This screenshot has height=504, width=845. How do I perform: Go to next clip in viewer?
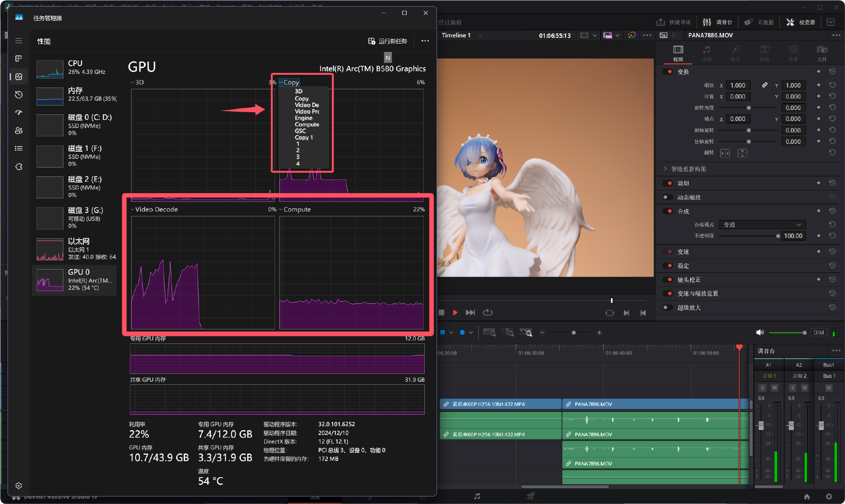pos(626,313)
